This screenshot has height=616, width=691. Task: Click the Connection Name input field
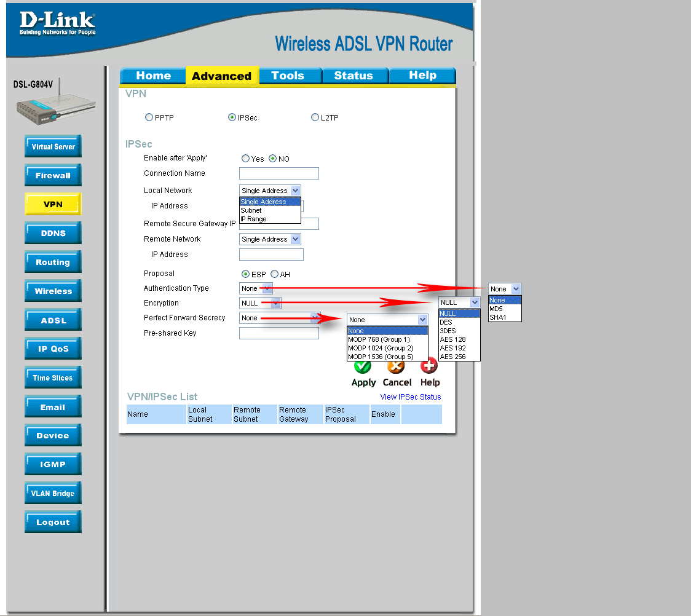279,173
